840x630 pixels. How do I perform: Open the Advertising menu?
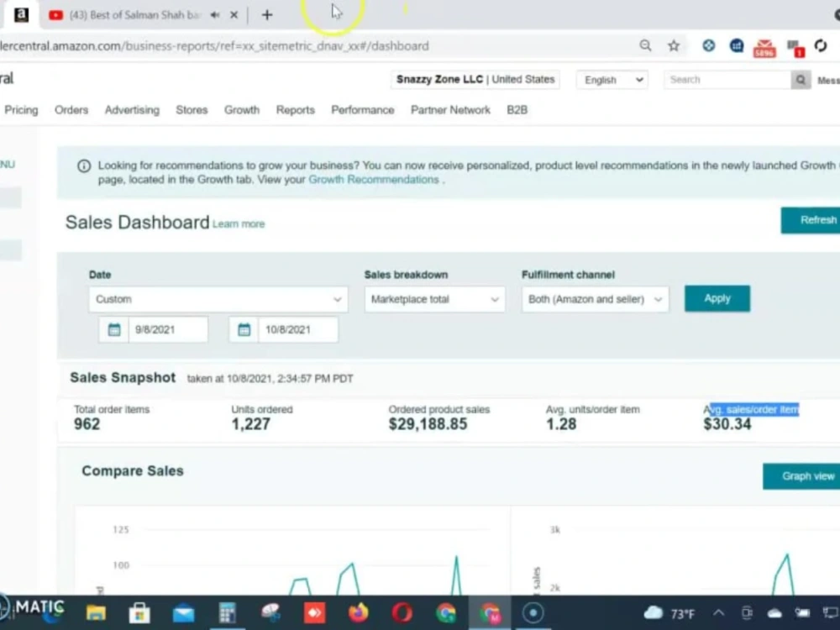(133, 110)
